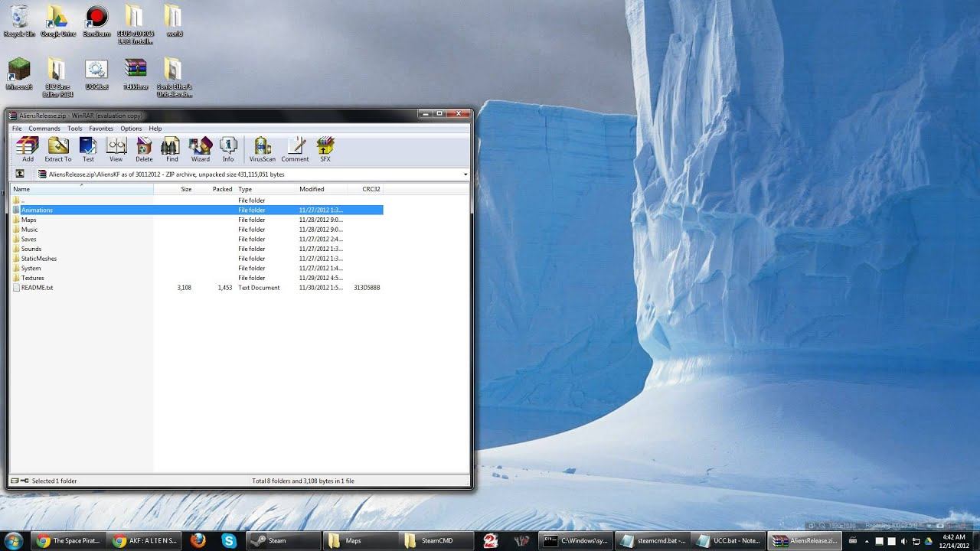Select the UCC.bat desktop file
Screen dimensions: 980x551
pos(96,74)
